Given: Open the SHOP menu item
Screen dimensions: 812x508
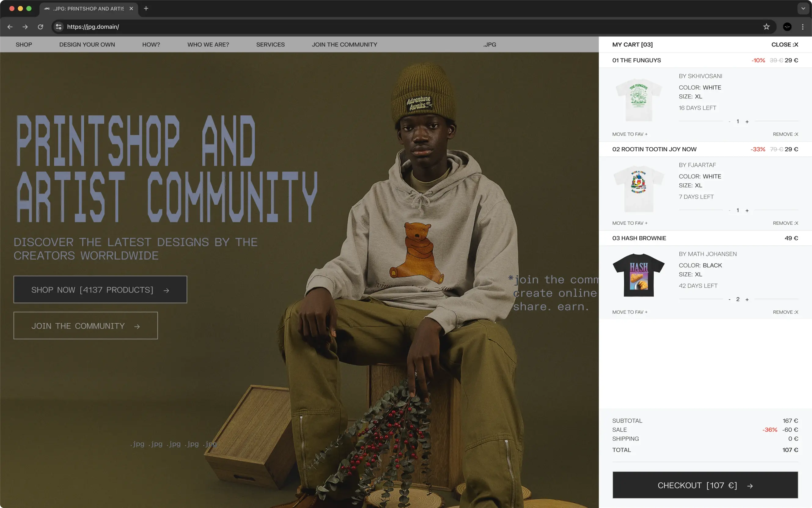Looking at the screenshot, I should (24, 44).
